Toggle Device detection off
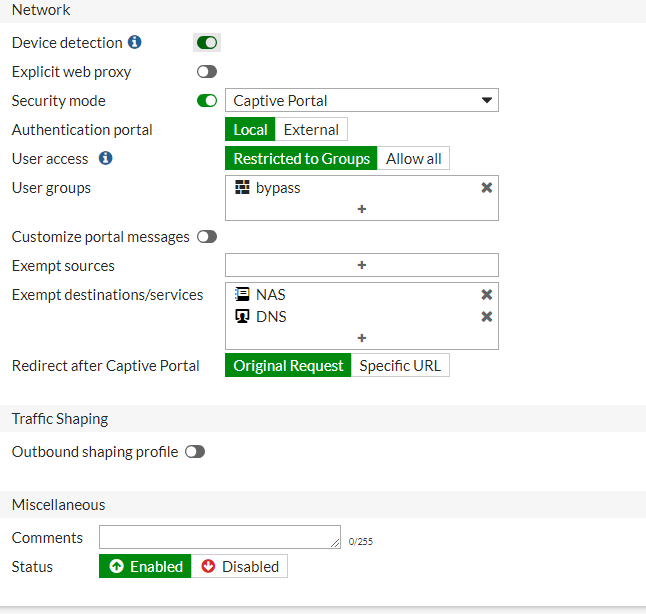Screen dimensions: 646x614 pyautogui.click(x=207, y=43)
